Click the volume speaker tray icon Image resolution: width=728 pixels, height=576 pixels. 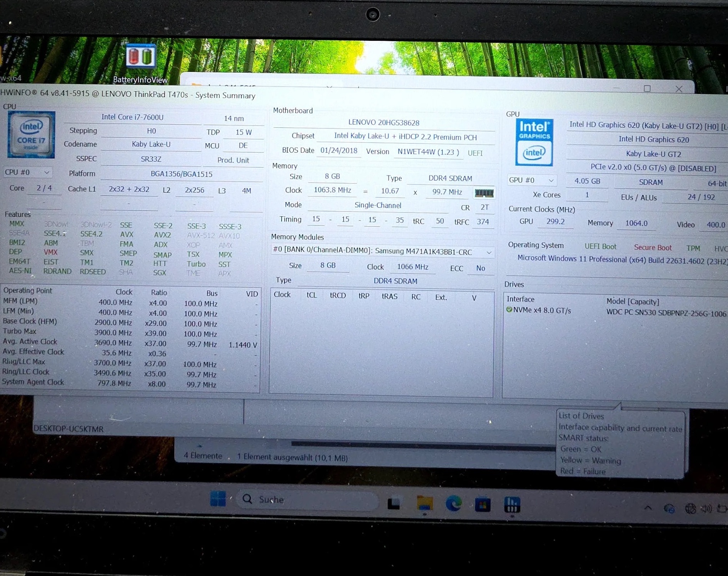pyautogui.click(x=706, y=509)
